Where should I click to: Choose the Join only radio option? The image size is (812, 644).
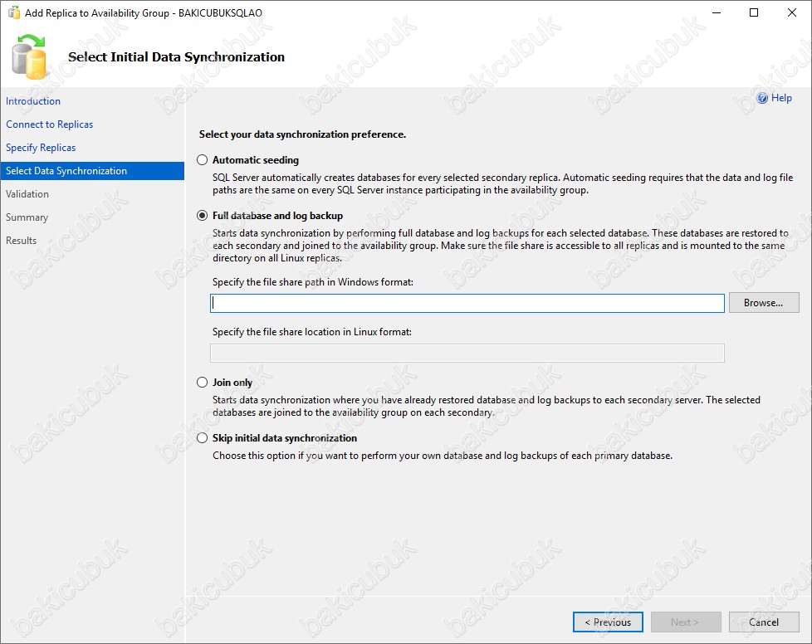coord(202,382)
